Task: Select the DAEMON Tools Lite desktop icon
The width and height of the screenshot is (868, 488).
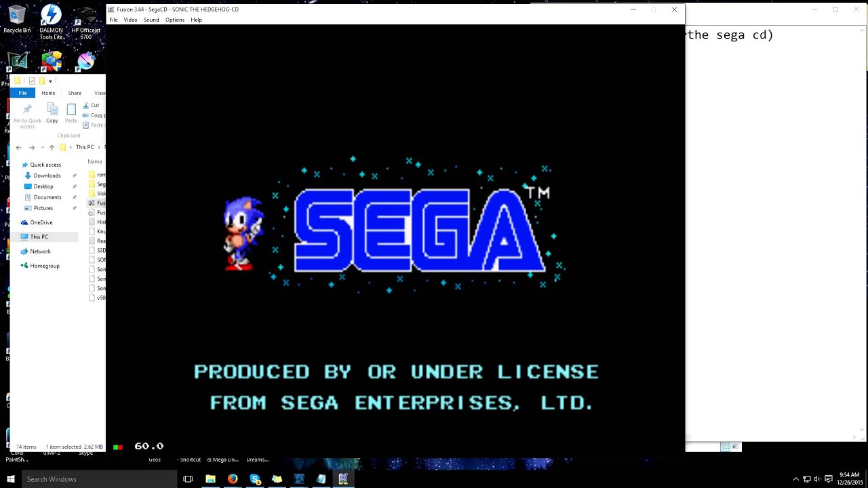Action: click(x=51, y=22)
